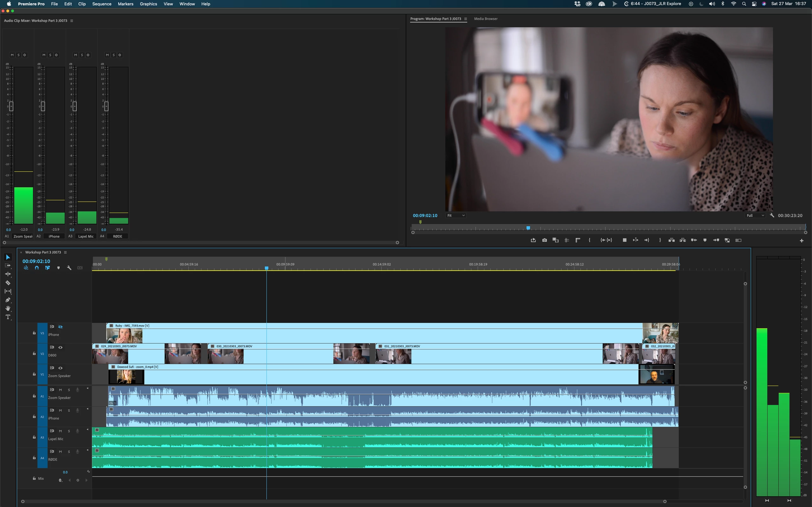Open Audio Clip Mixer panel menu
This screenshot has width=812, height=507.
pos(71,21)
